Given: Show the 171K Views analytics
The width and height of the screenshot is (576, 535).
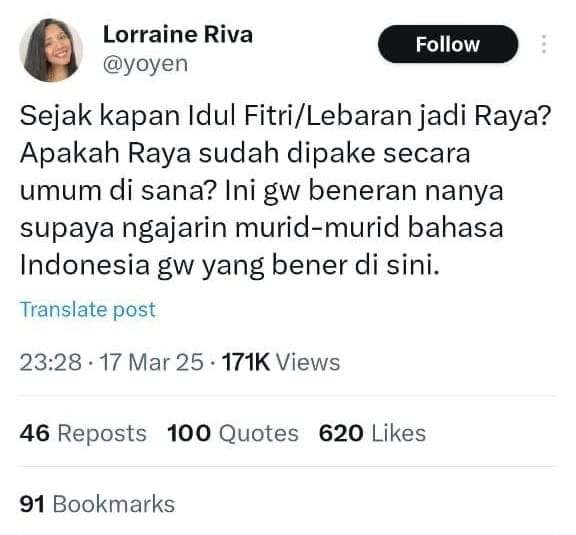Looking at the screenshot, I should [281, 362].
